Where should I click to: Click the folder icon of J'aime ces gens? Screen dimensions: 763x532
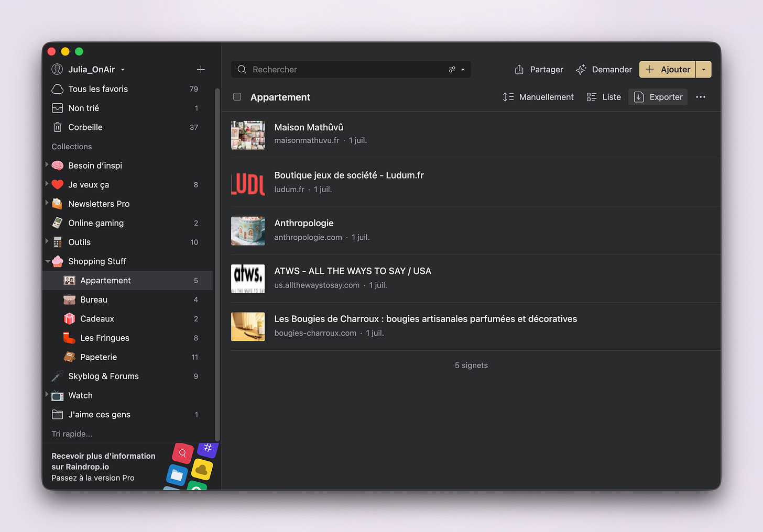coord(58,415)
